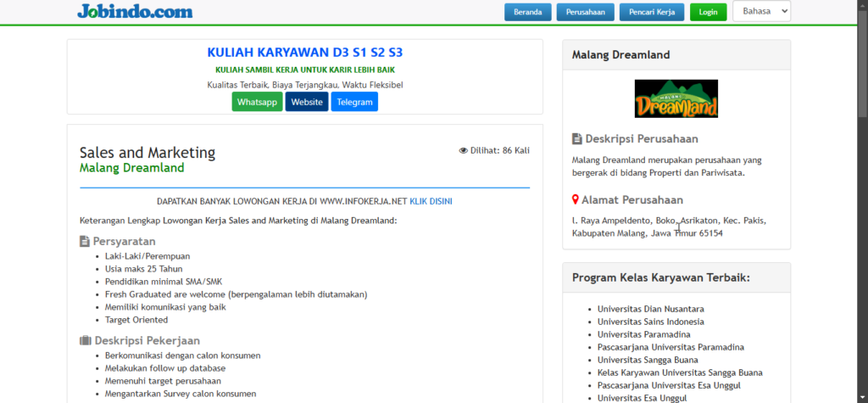Viewport: 868px width, 403px height.
Task: Click the Beranda menu button
Action: 527,12
